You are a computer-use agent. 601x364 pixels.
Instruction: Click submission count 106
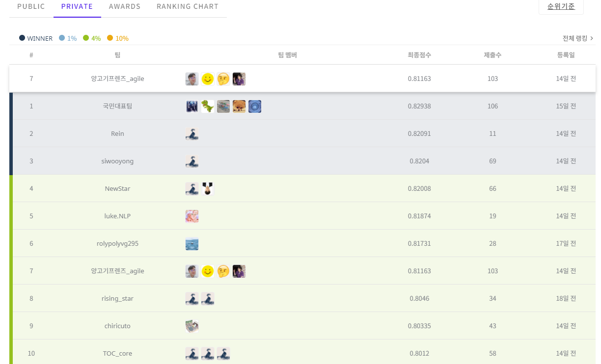pos(492,106)
